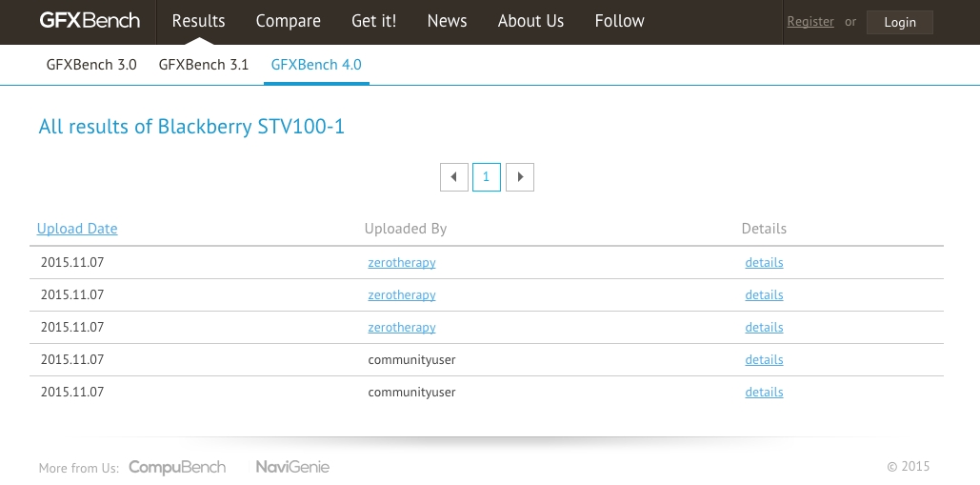
Task: Open the News menu item
Action: click(447, 21)
